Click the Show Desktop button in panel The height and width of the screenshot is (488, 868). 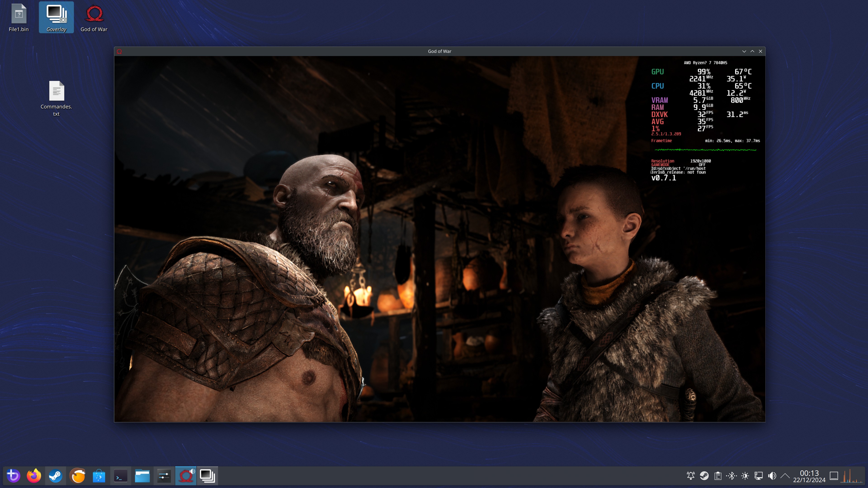point(834,476)
